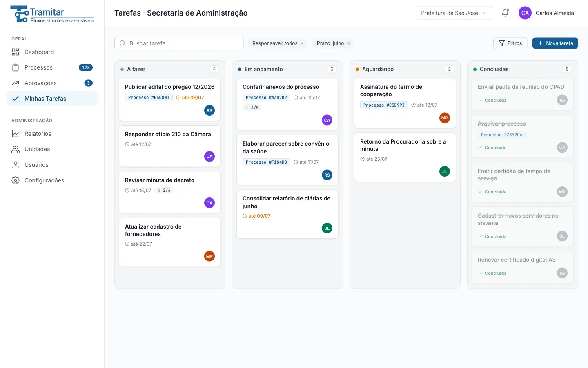
Task: Open 'Elaborar parecer sobre convênio da saúde'
Action: (x=287, y=160)
